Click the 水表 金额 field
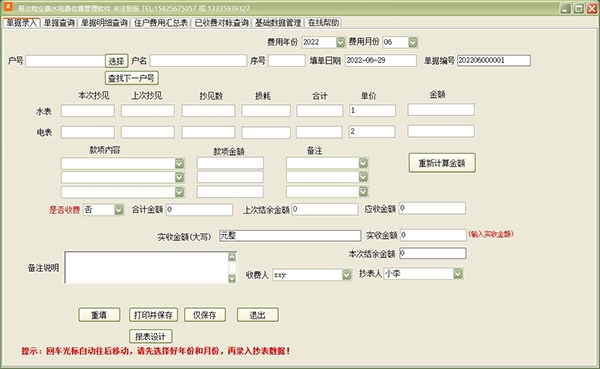600x369 pixels. tap(441, 109)
